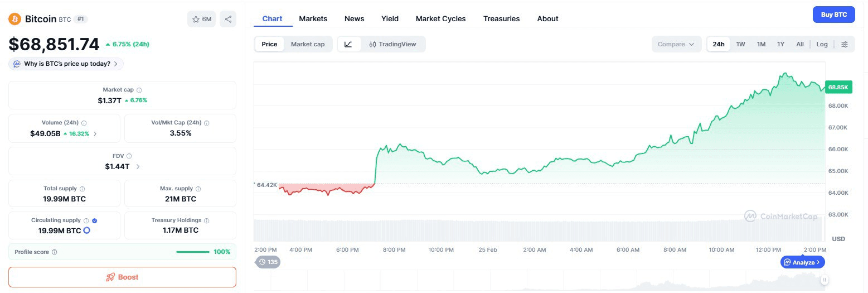868x293 pixels.
Task: Open "Why is BTC's price up today?"
Action: (x=66, y=64)
